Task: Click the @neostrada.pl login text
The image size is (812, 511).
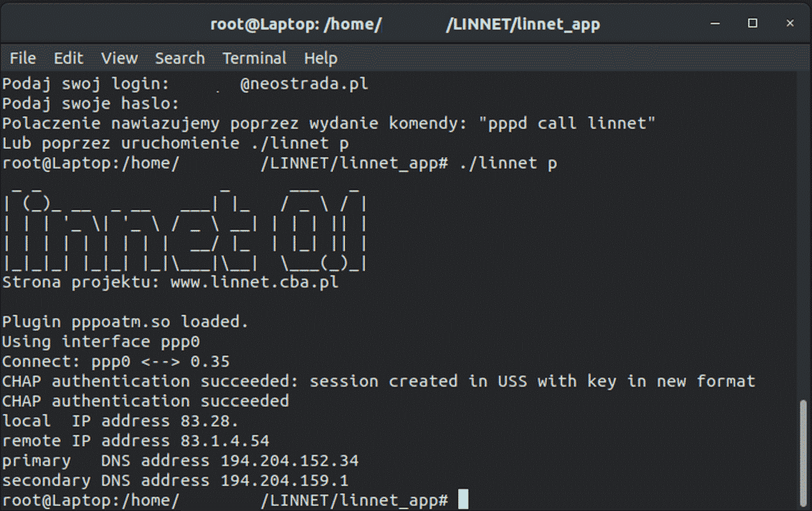Action: [304, 84]
